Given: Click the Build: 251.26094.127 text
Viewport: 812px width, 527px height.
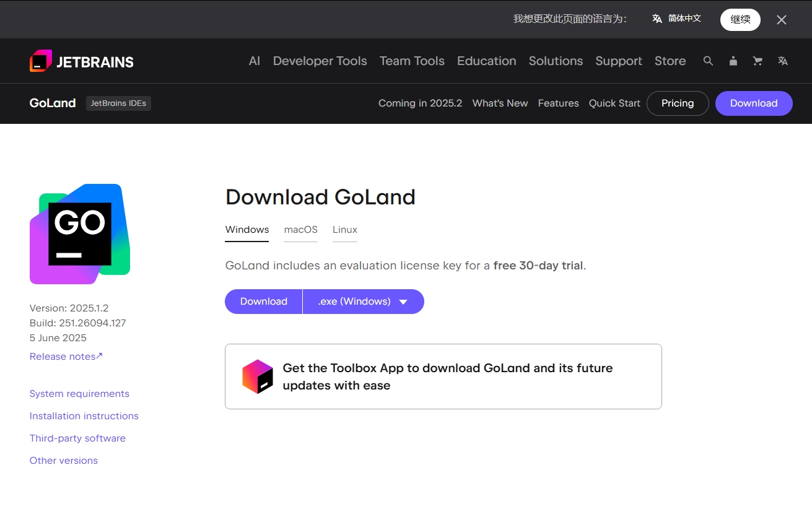Looking at the screenshot, I should pyautogui.click(x=78, y=323).
